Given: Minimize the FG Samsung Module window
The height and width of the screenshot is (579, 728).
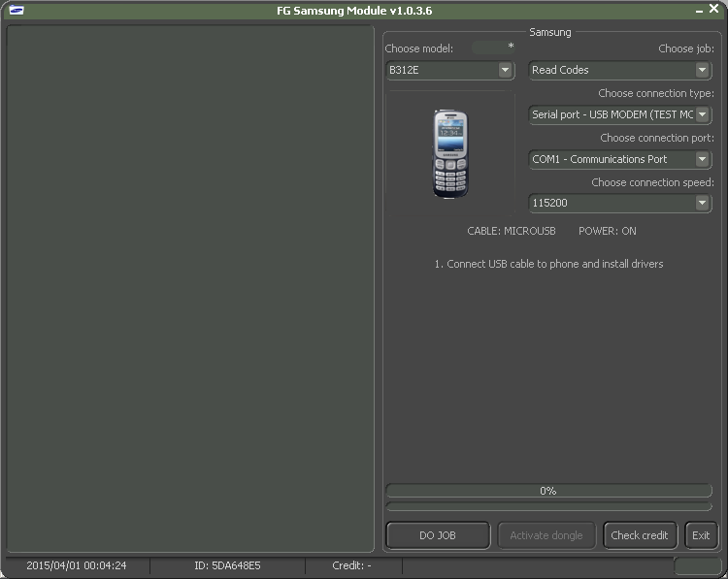Looking at the screenshot, I should coord(699,10).
